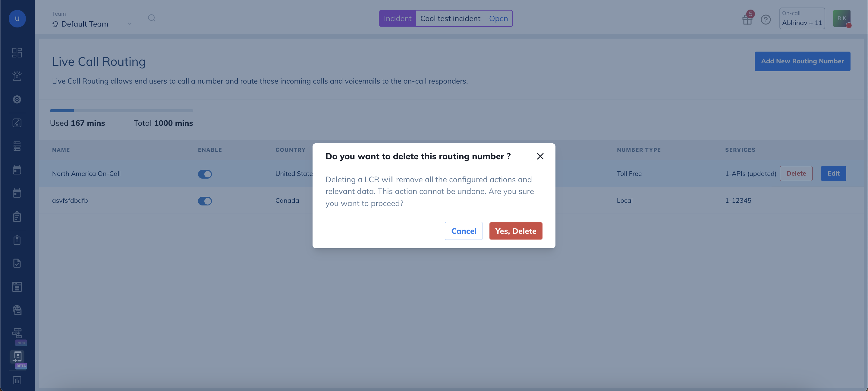Screen dimensions: 868x391
Task: Confirm with Yes, Delete button
Action: click(516, 231)
